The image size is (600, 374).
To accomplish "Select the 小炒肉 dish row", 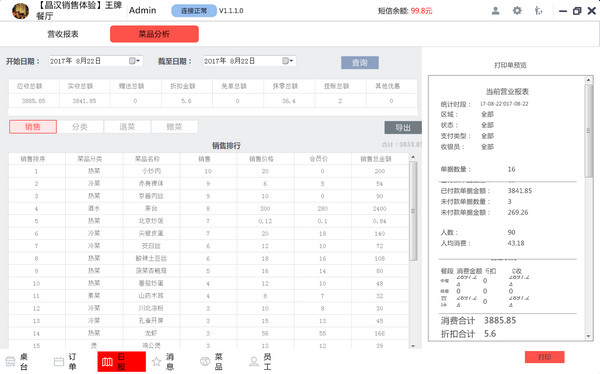I will click(x=209, y=171).
